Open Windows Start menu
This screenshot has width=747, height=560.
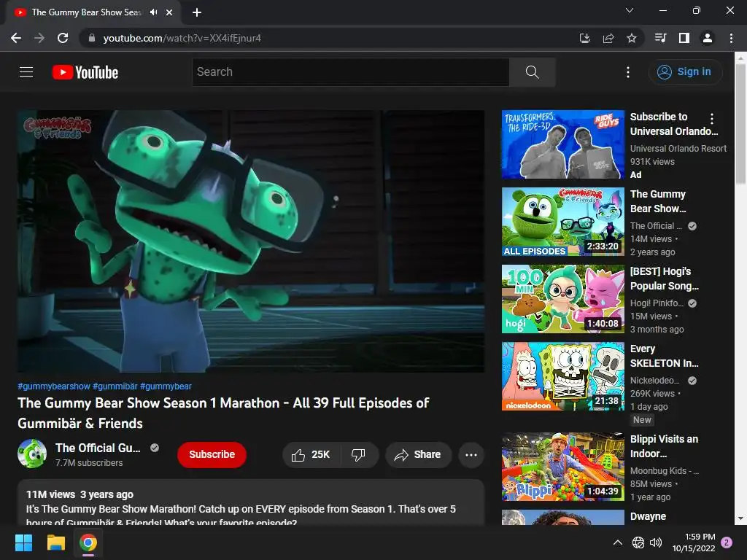pos(23,542)
